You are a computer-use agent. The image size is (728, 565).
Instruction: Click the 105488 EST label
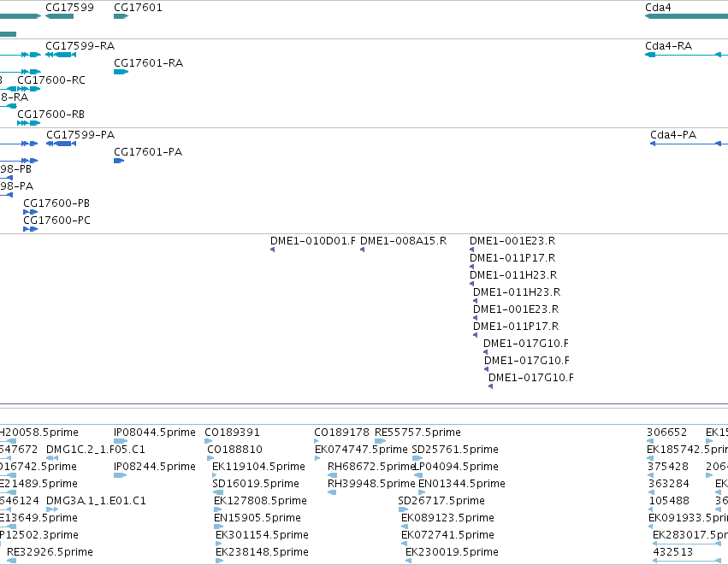tap(669, 501)
